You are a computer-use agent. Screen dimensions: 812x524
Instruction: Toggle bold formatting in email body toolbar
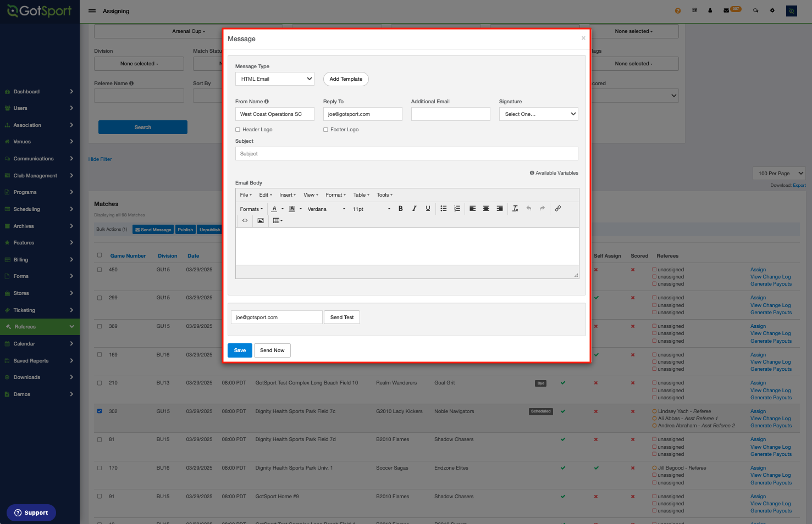coord(401,209)
